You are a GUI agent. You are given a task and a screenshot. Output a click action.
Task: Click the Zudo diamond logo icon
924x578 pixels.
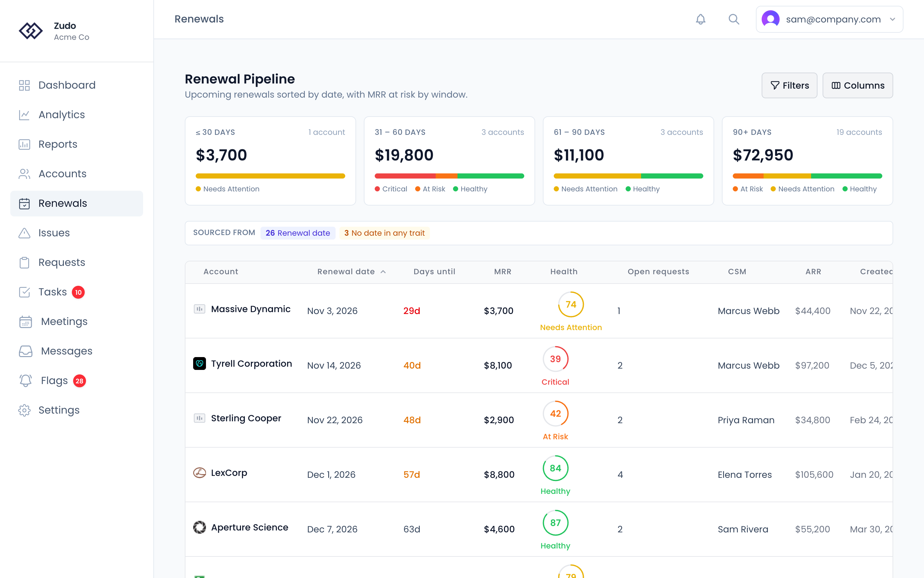coord(31,31)
